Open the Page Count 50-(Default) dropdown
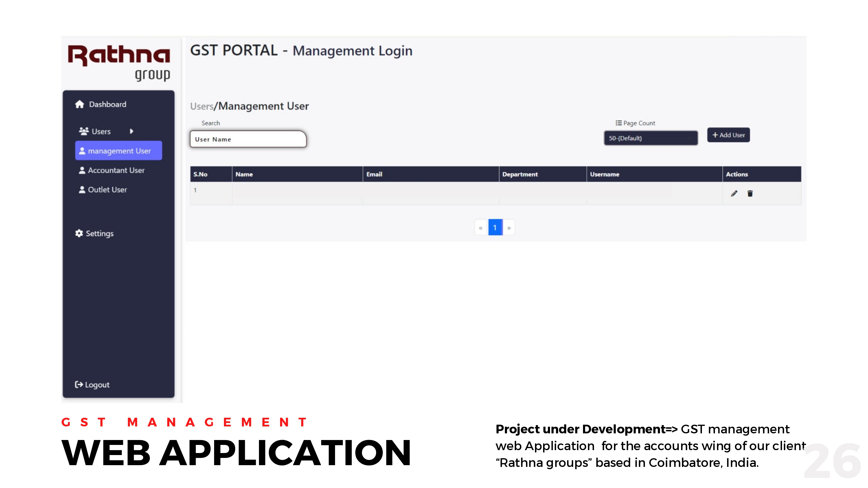 pyautogui.click(x=650, y=138)
